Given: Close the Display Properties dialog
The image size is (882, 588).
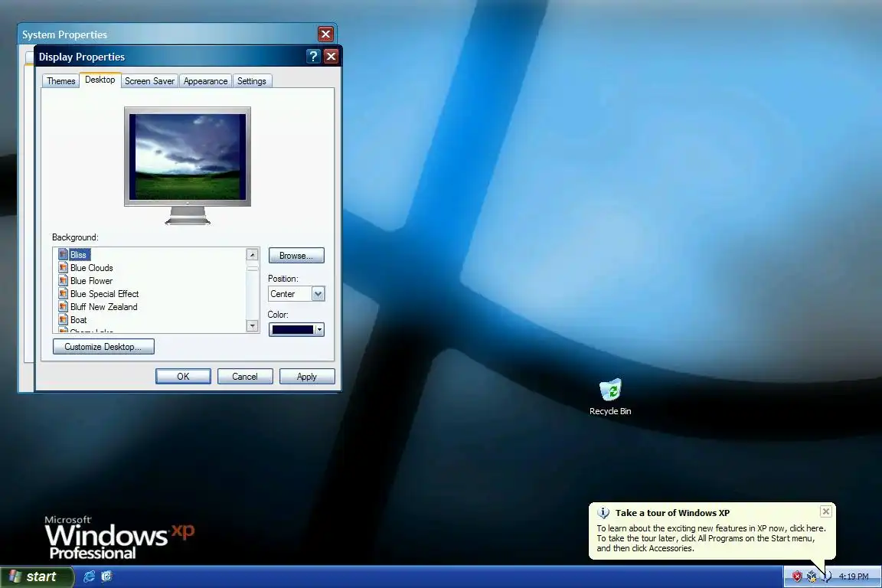Looking at the screenshot, I should click(332, 56).
